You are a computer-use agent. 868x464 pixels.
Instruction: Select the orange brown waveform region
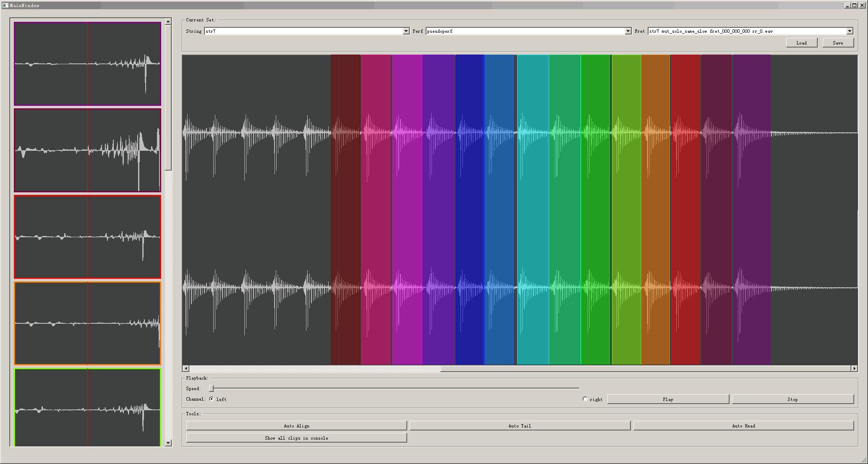click(x=656, y=210)
